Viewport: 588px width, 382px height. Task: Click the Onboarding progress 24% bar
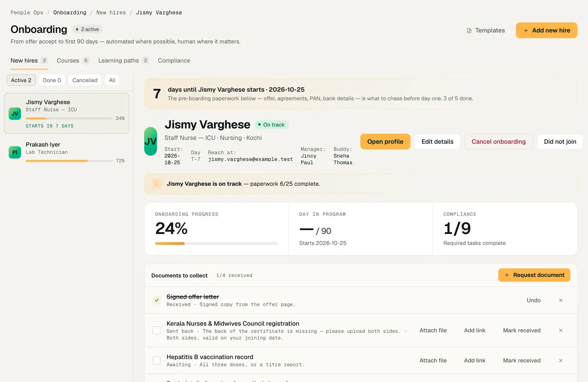point(216,244)
